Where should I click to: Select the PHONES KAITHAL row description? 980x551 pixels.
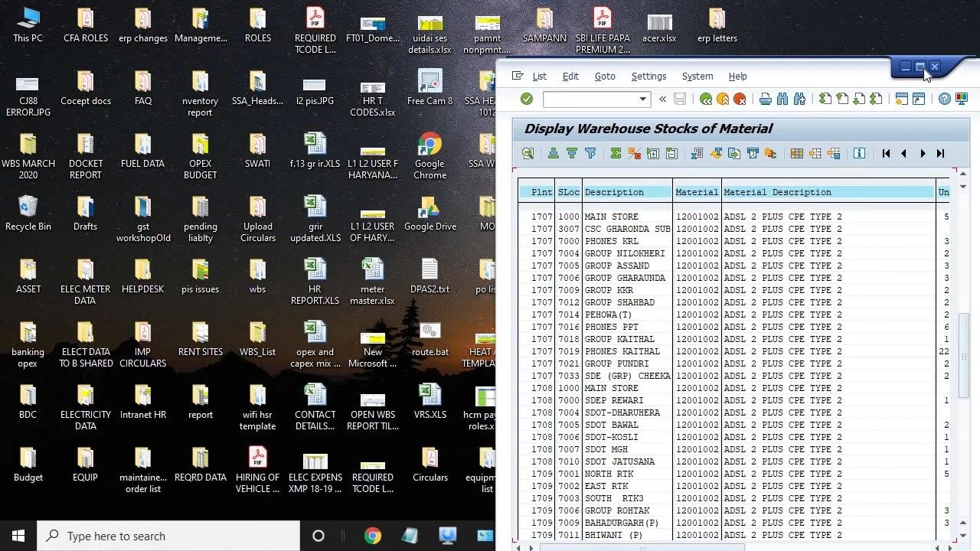click(x=622, y=351)
